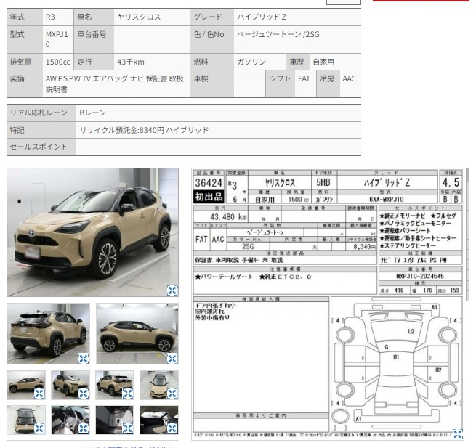Click expand icon on rear three-quarter view photo
Image resolution: width=476 pixels, height=448 pixels.
(84, 358)
